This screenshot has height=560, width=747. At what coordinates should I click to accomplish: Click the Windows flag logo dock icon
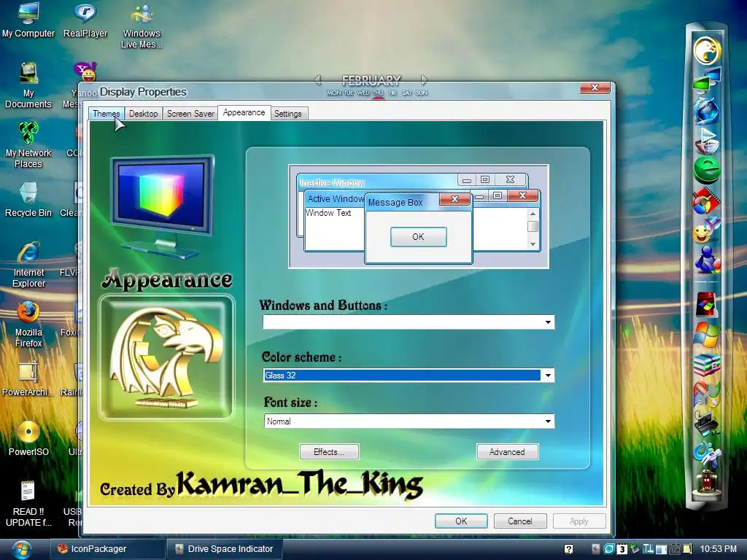pos(706,335)
